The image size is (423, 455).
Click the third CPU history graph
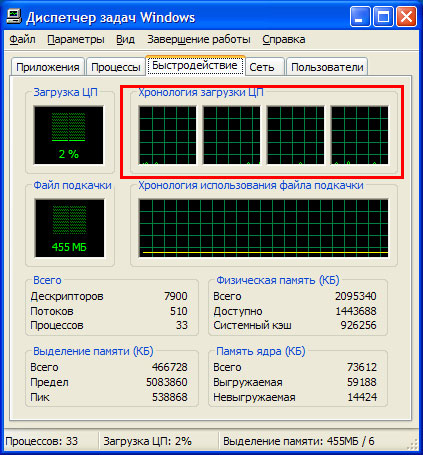[x=296, y=135]
